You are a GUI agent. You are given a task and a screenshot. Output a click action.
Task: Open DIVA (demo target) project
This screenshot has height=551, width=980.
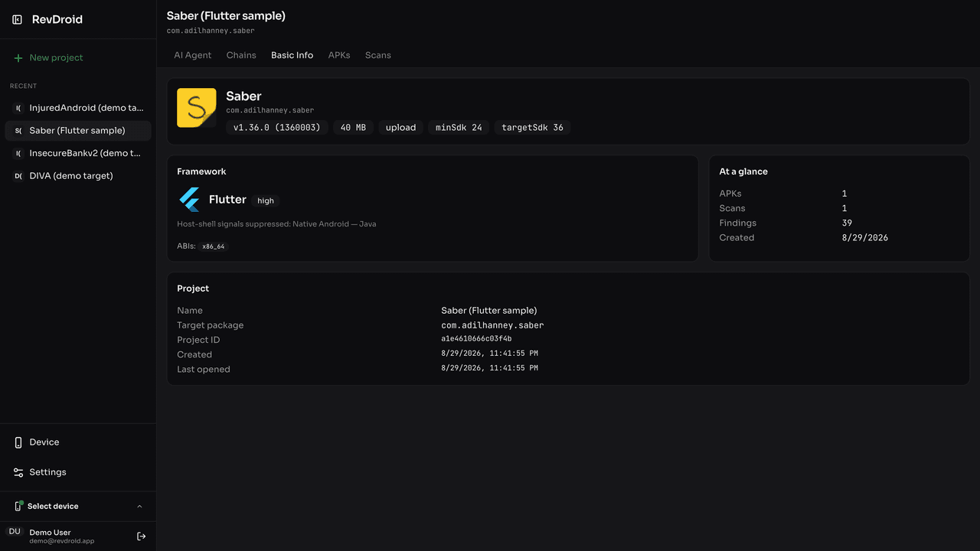click(x=78, y=176)
